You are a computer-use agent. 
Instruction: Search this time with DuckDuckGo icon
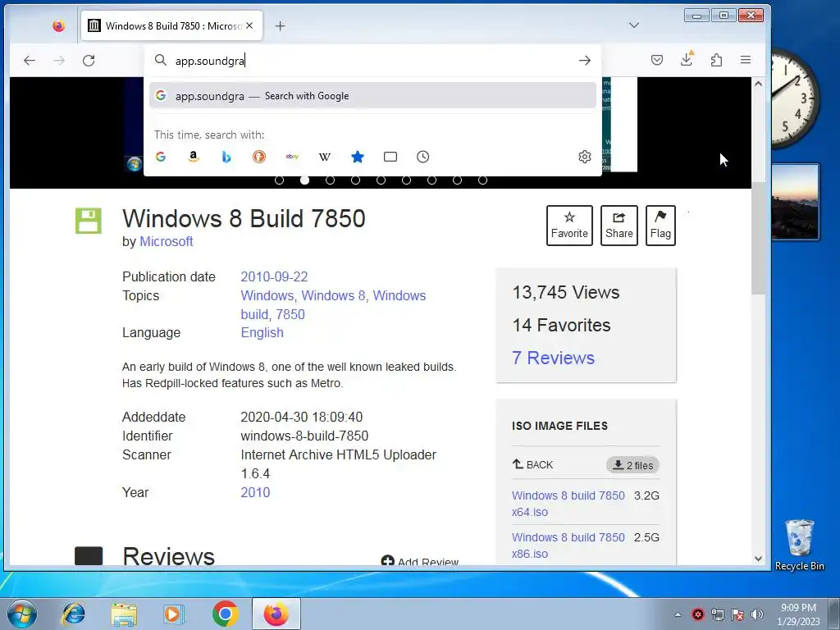click(258, 157)
